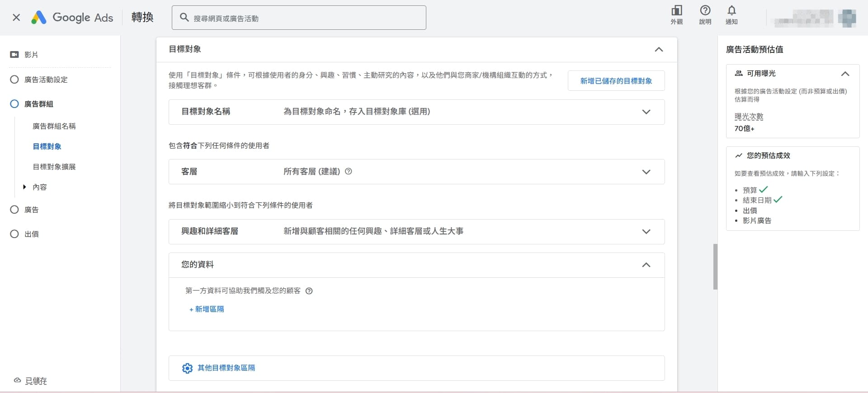
Task: Select the 出價 step circle
Action: 14,234
